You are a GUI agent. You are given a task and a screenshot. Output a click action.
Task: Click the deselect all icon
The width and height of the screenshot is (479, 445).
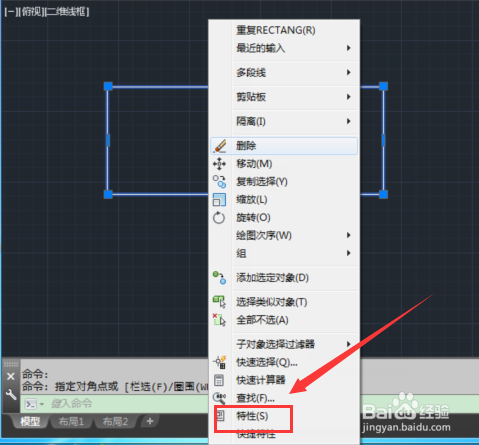219,320
